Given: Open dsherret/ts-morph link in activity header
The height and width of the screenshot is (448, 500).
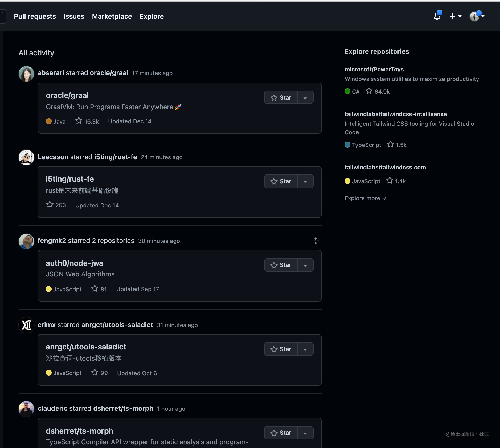Looking at the screenshot, I should pos(123,408).
